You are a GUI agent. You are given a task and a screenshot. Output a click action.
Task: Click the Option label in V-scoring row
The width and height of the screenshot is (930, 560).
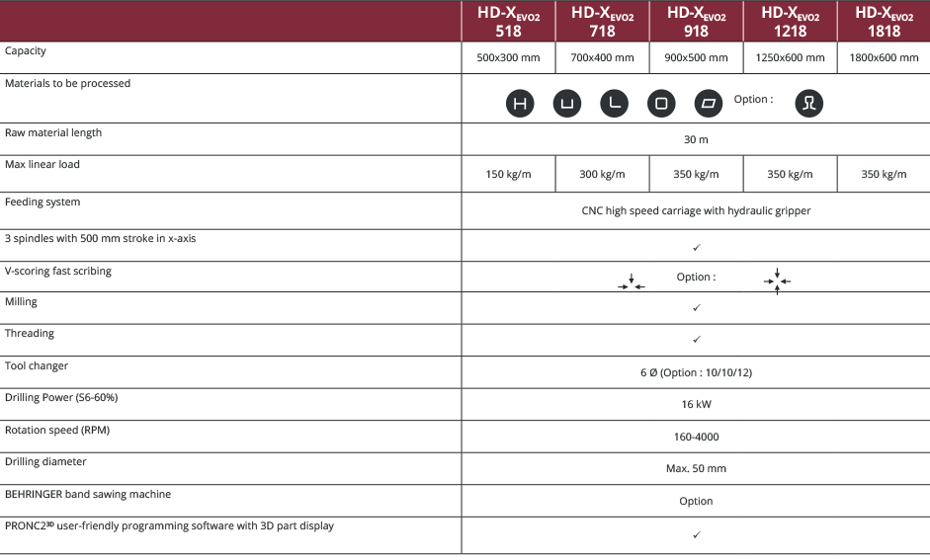click(x=696, y=278)
